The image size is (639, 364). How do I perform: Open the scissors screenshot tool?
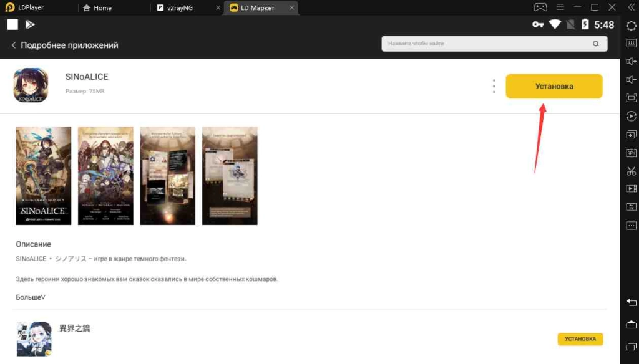(631, 171)
